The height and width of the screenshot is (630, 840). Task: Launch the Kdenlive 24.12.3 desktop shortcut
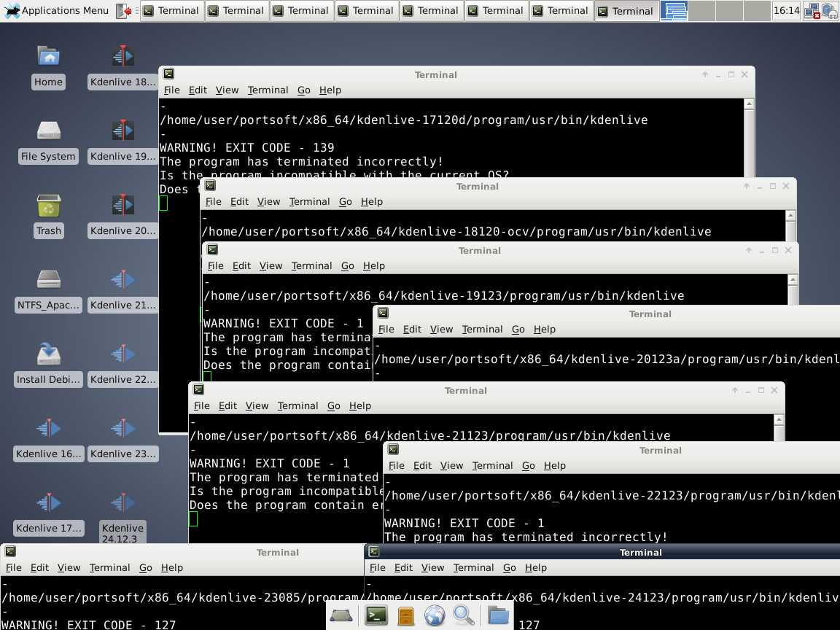[x=122, y=518]
